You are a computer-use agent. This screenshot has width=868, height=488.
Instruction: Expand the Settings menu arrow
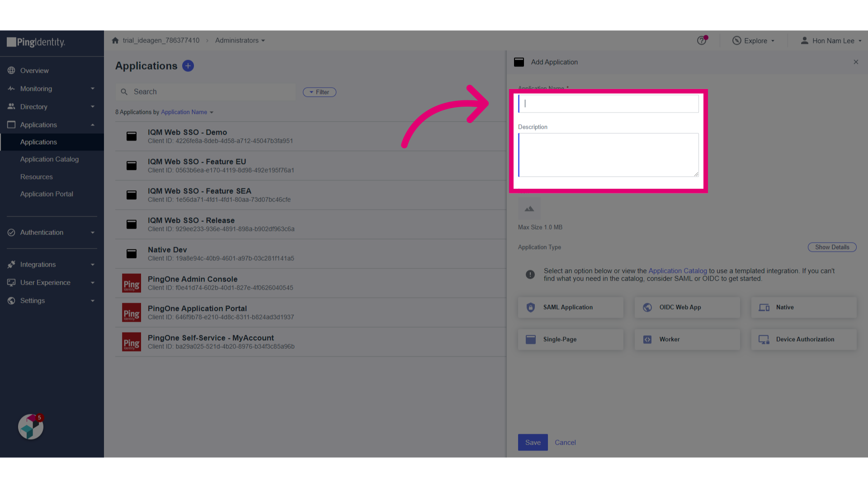pos(93,300)
